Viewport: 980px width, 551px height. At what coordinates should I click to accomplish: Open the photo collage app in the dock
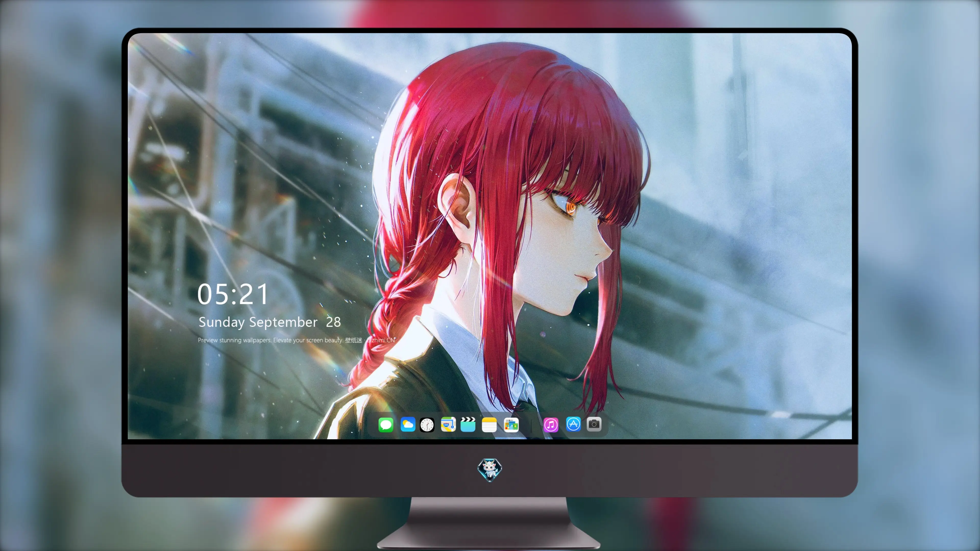[x=511, y=425]
